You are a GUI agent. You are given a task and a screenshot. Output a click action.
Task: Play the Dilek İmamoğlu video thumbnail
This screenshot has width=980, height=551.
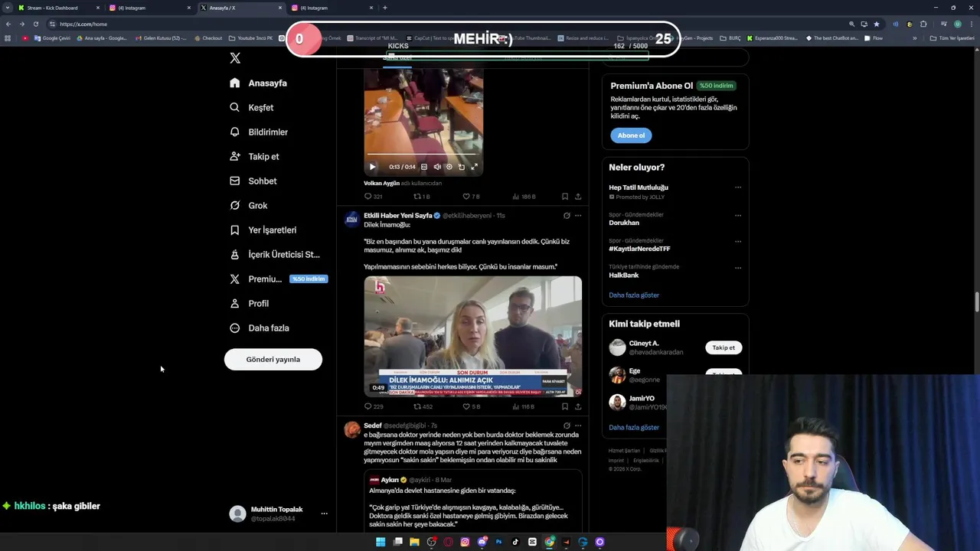point(472,337)
